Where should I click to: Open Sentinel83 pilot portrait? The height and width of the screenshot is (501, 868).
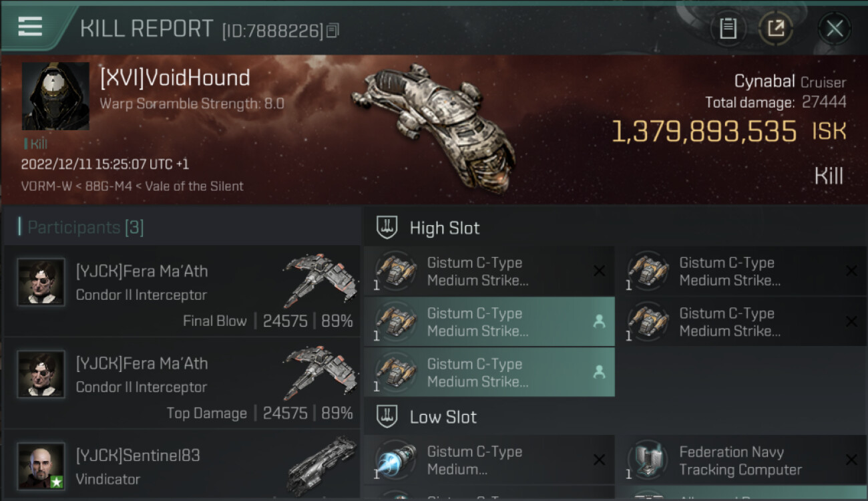pyautogui.click(x=41, y=466)
